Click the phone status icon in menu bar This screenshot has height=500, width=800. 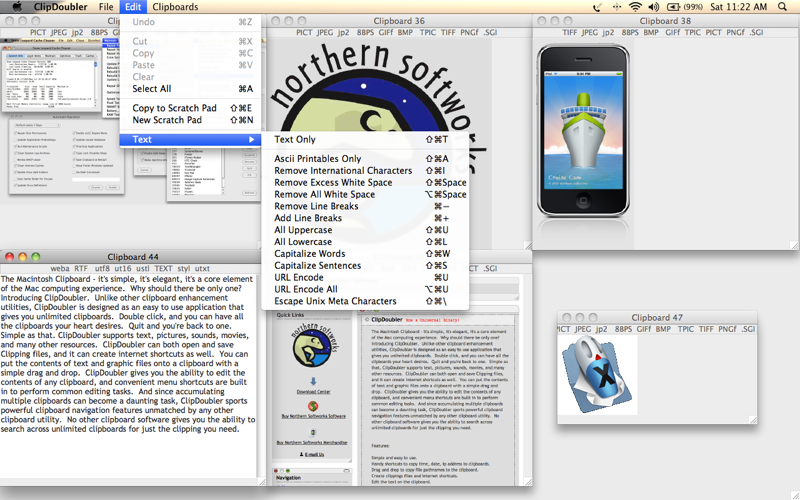pyautogui.click(x=597, y=7)
